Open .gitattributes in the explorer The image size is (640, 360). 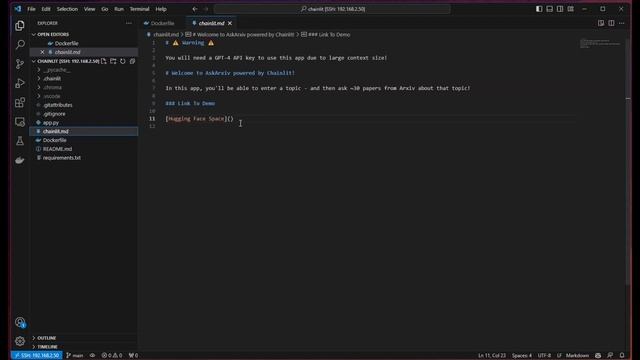(58, 105)
